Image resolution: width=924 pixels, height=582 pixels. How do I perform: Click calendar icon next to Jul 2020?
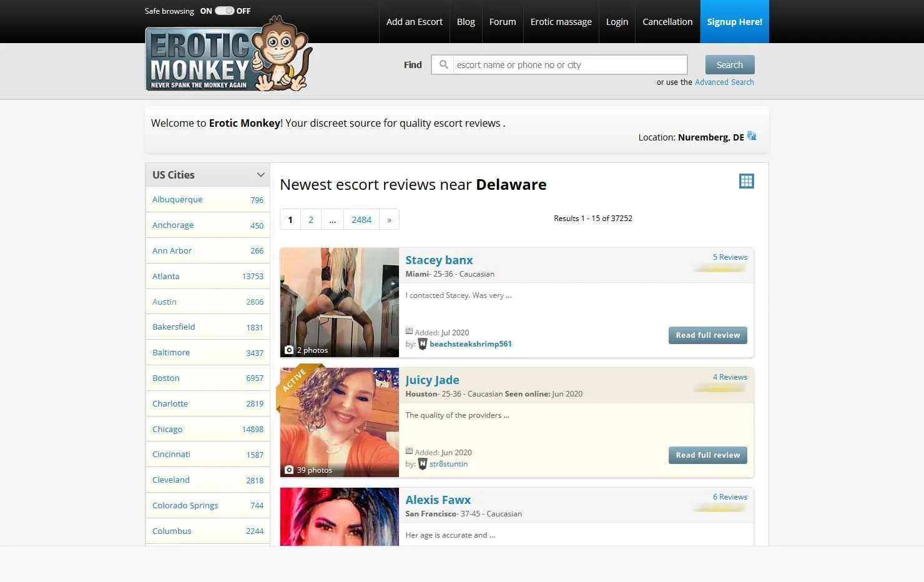409,332
